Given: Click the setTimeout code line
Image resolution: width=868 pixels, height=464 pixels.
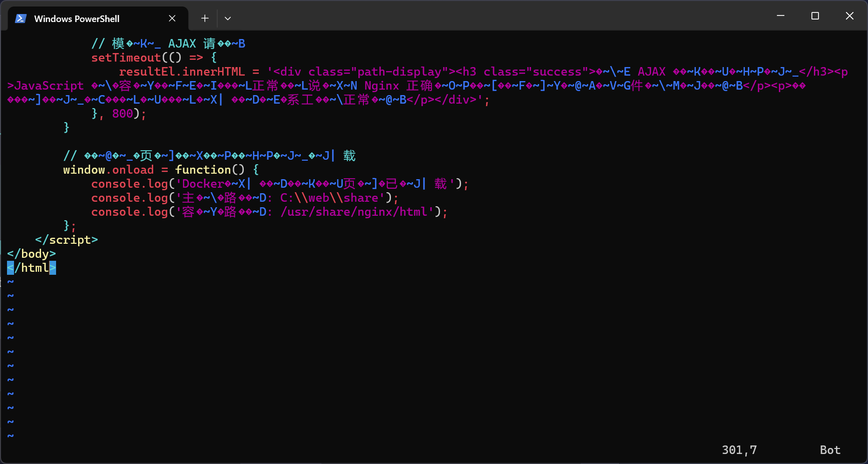Looking at the screenshot, I should [x=154, y=58].
